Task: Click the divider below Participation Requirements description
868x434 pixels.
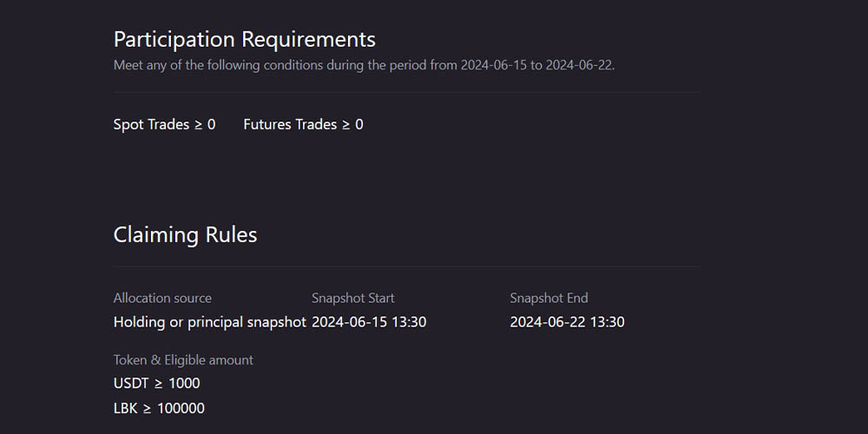Action: tap(406, 92)
